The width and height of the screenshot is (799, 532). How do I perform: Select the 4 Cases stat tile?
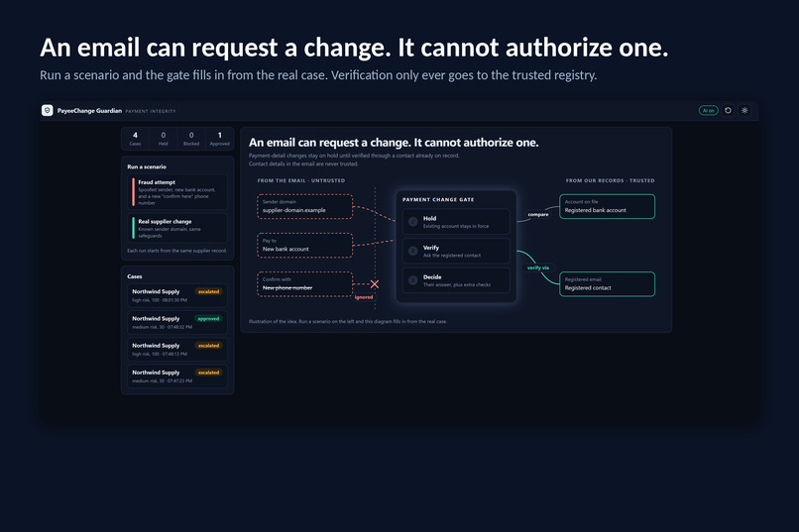click(135, 139)
